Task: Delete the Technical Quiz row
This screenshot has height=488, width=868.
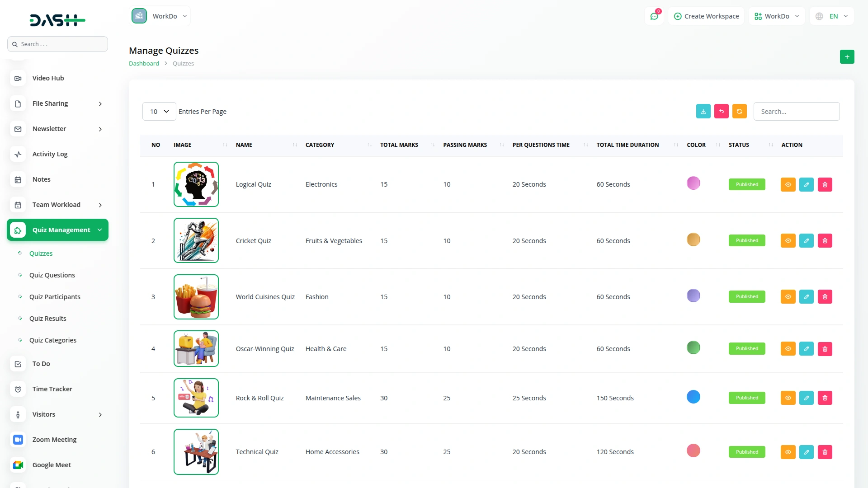Action: (825, 452)
